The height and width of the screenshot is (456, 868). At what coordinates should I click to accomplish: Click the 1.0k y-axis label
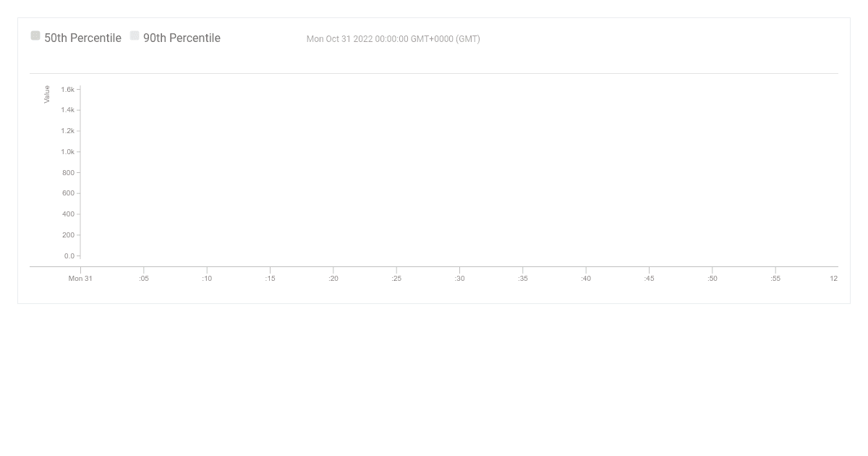tap(67, 152)
